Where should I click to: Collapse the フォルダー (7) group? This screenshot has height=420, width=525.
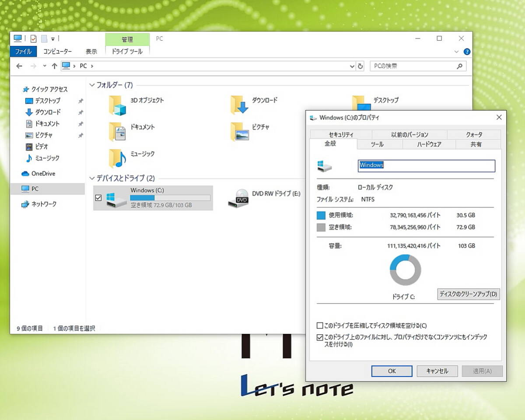coord(92,85)
